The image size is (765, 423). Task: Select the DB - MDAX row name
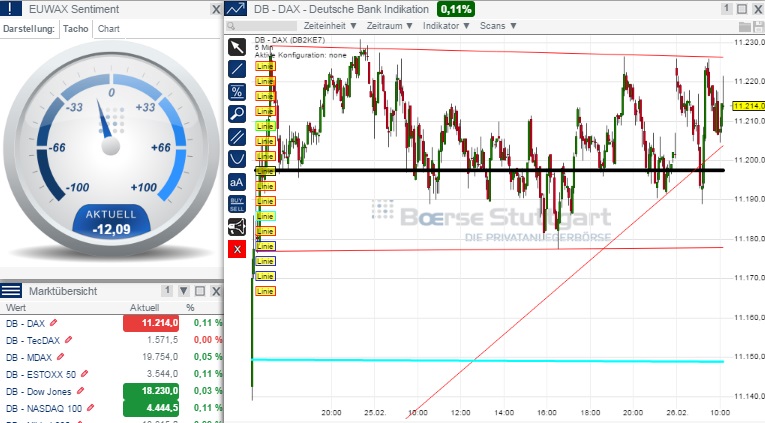pyautogui.click(x=29, y=358)
